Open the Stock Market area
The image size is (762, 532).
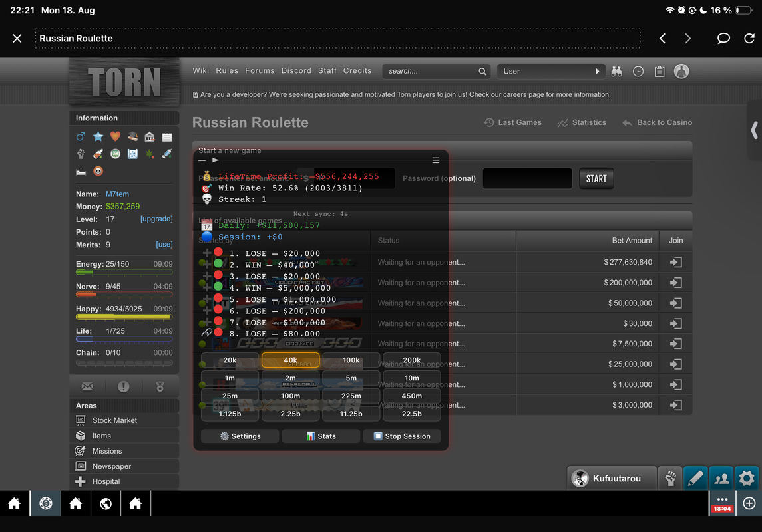pyautogui.click(x=124, y=420)
